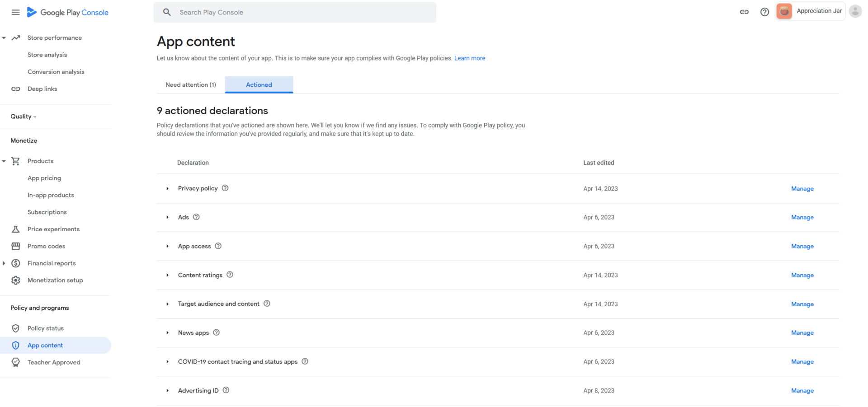Click the Google Play Console logo
Screen dimensions: 868x407
pos(67,12)
